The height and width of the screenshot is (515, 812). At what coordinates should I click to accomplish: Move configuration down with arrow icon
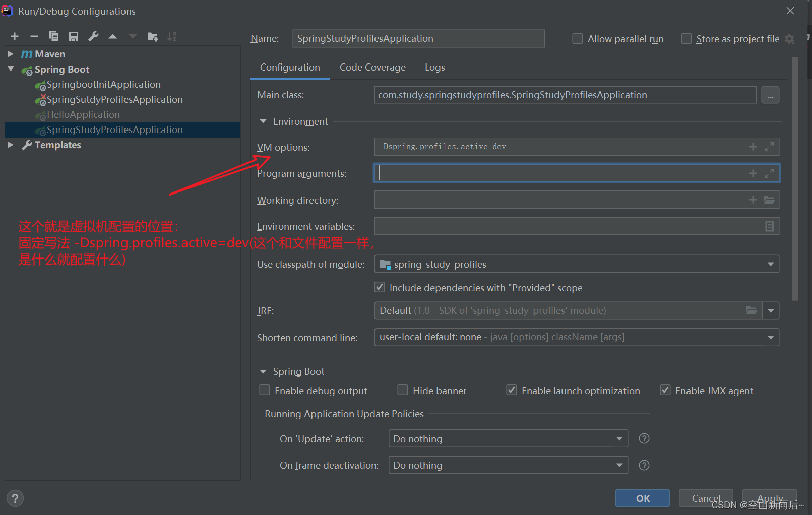tap(133, 36)
